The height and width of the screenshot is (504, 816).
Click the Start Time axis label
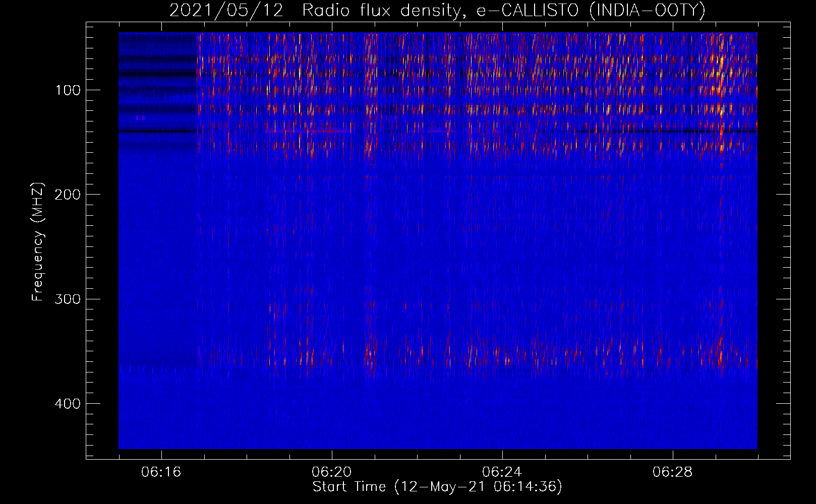click(437, 487)
